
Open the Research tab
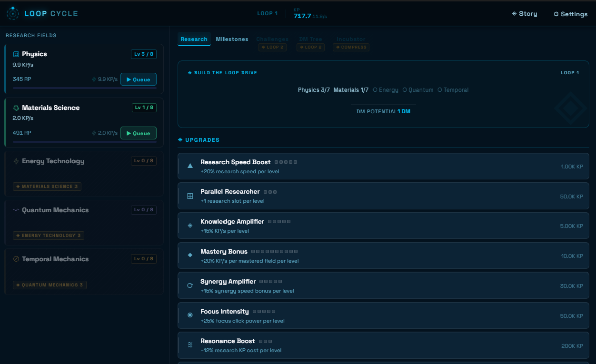[x=194, y=39]
